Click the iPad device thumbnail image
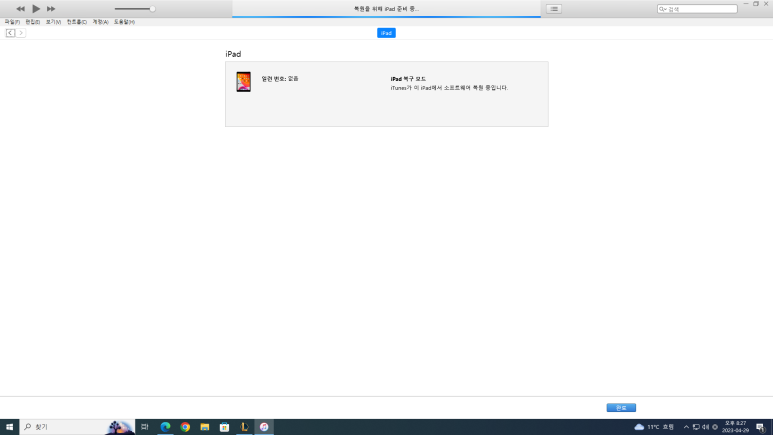This screenshot has width=773, height=435. tap(244, 82)
